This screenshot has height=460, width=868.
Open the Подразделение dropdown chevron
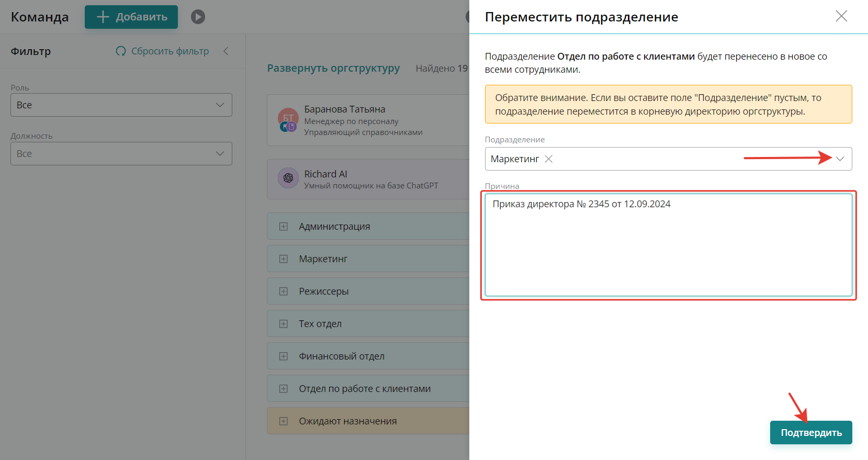point(840,159)
